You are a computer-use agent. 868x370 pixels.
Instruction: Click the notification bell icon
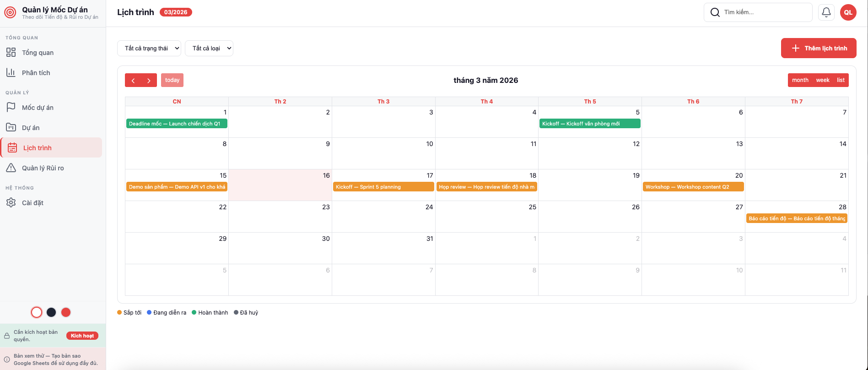(x=826, y=12)
